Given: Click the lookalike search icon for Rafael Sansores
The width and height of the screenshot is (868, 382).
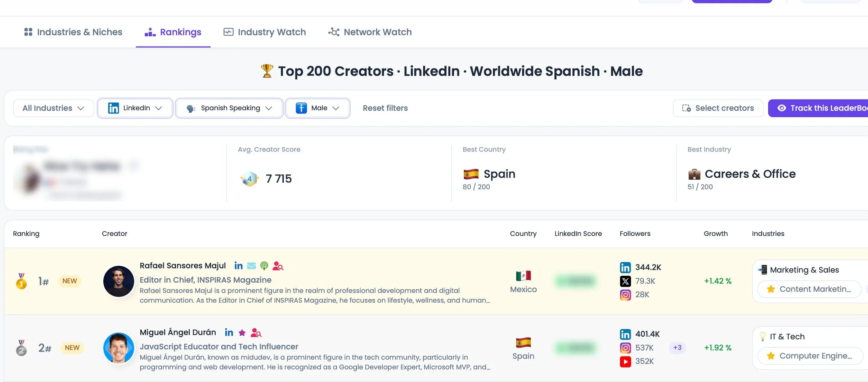Looking at the screenshot, I should (278, 266).
